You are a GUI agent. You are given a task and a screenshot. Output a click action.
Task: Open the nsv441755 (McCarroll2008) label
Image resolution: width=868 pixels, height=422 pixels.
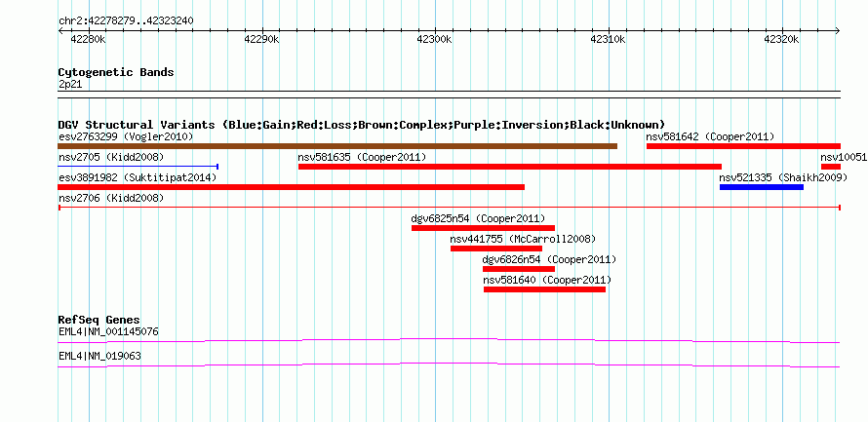coord(523,239)
